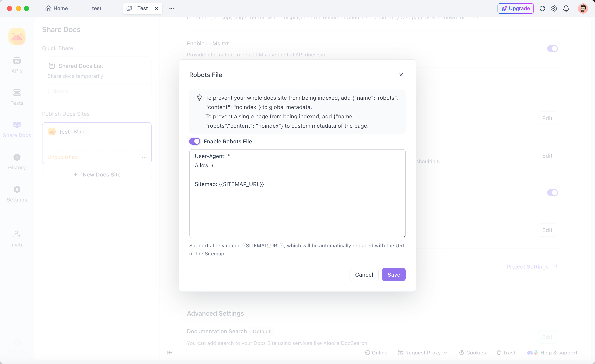Open project Settings from sidebar
Viewport: 595px width, 364px height.
tap(17, 194)
